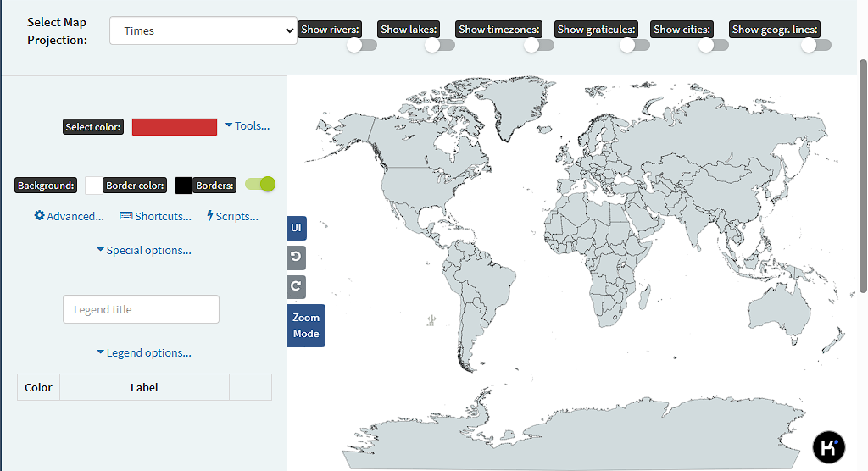Click the Show timezones label

click(498, 30)
